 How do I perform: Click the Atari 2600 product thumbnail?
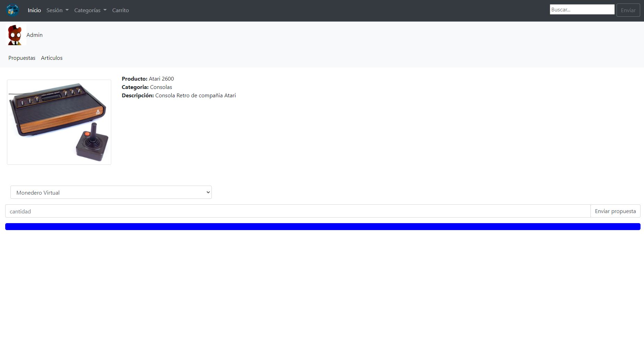point(59,122)
